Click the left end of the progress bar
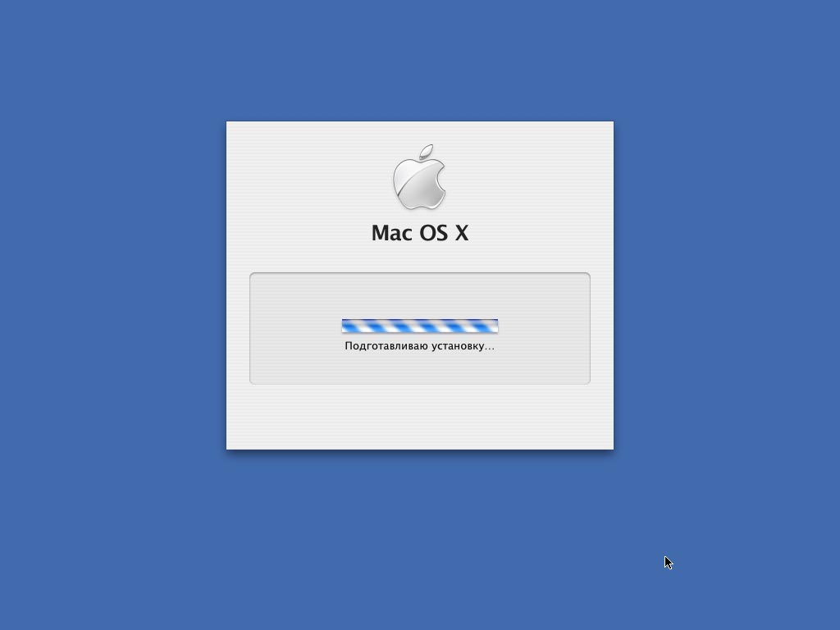Viewport: 840px width, 630px height. click(345, 326)
